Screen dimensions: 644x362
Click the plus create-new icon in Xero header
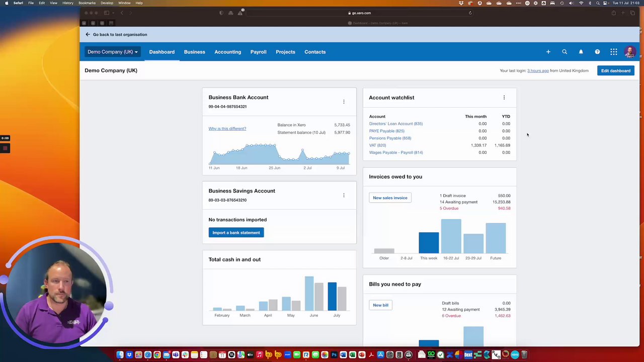point(548,52)
